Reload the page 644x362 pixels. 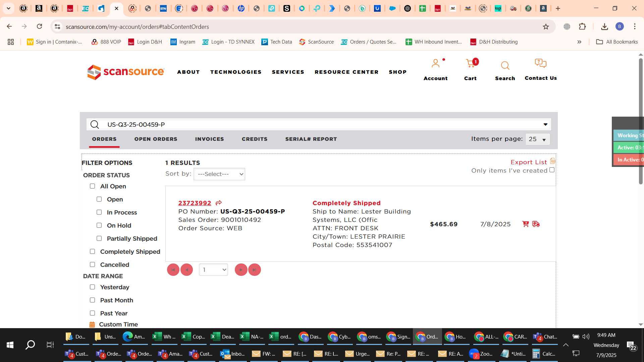(x=39, y=26)
